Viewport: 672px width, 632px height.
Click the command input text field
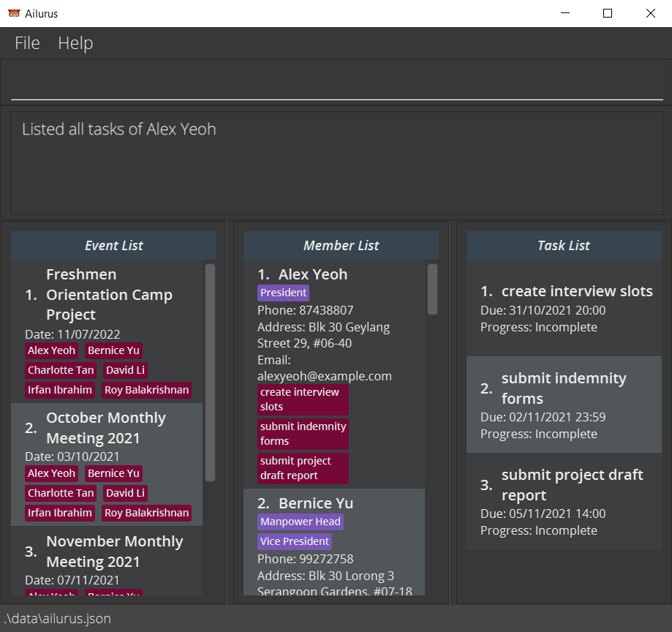(x=336, y=83)
